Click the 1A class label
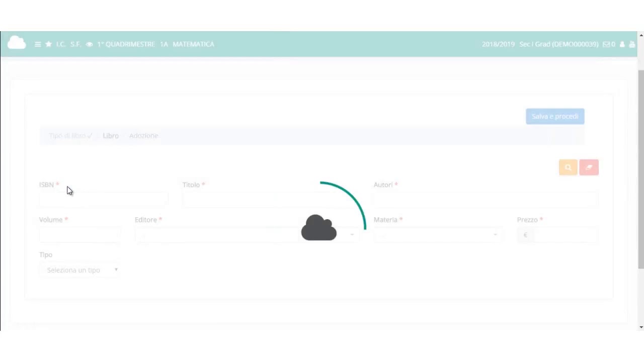Viewport: 644px width, 362px height. click(164, 44)
